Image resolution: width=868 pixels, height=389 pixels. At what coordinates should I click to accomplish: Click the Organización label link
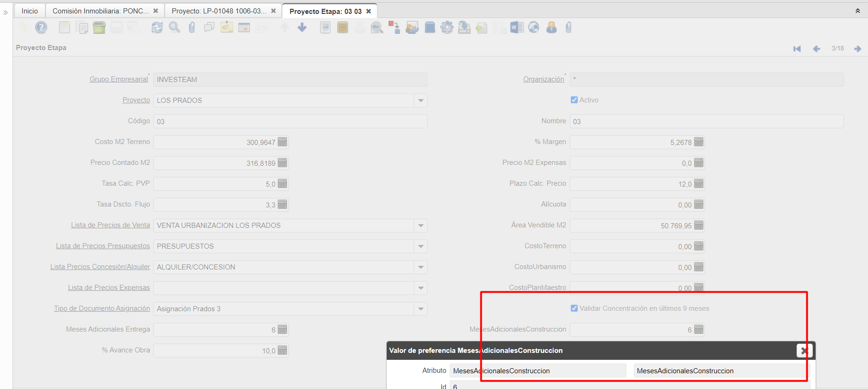coord(543,79)
